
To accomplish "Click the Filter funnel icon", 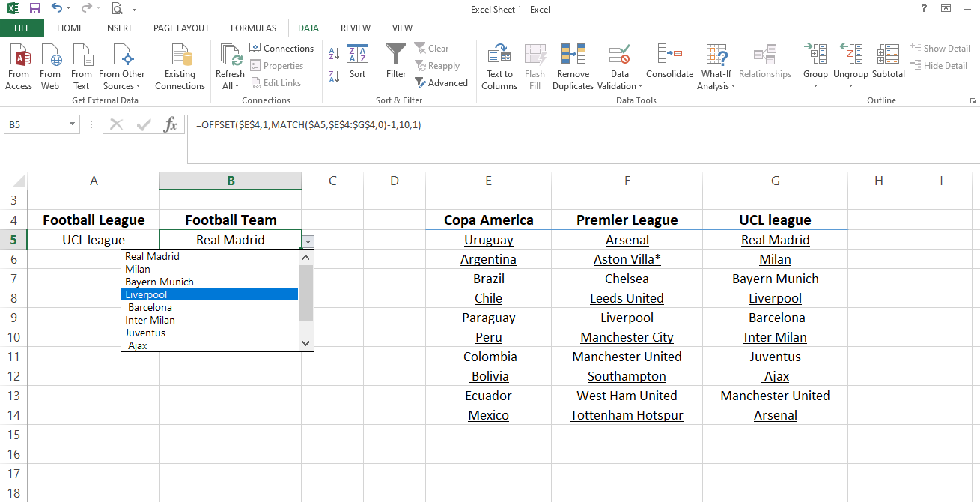I will point(395,55).
